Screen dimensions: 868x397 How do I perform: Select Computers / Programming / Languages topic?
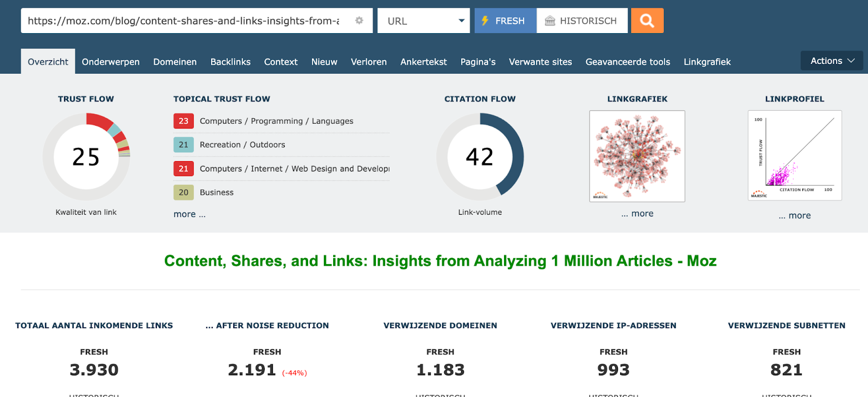277,121
